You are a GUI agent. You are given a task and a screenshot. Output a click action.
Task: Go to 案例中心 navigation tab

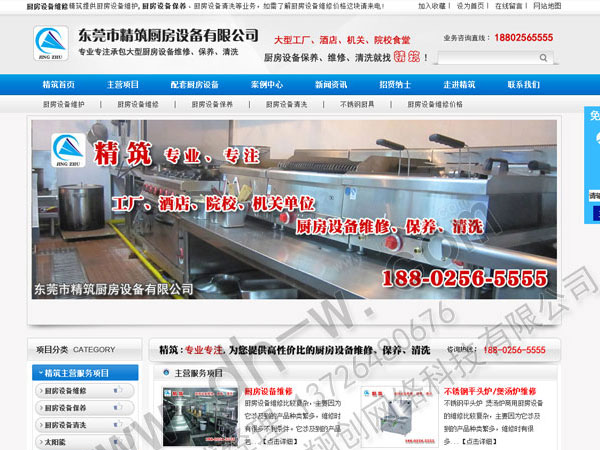tap(266, 85)
